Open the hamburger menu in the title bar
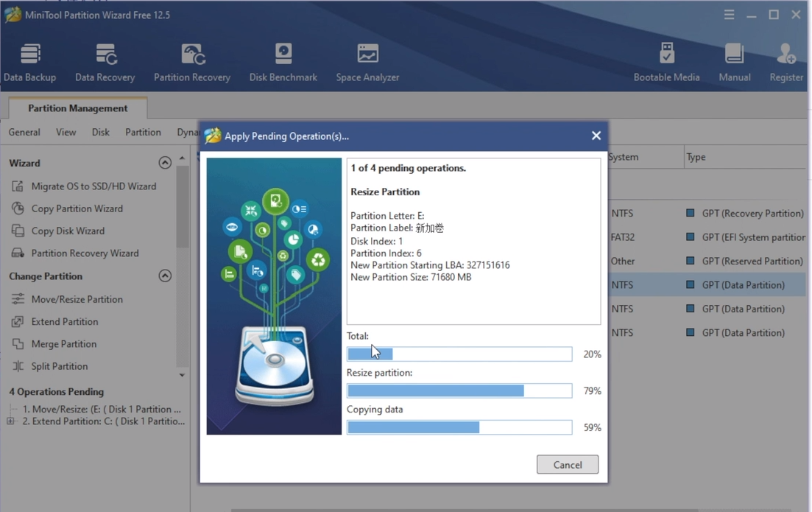The image size is (812, 512). [729, 15]
